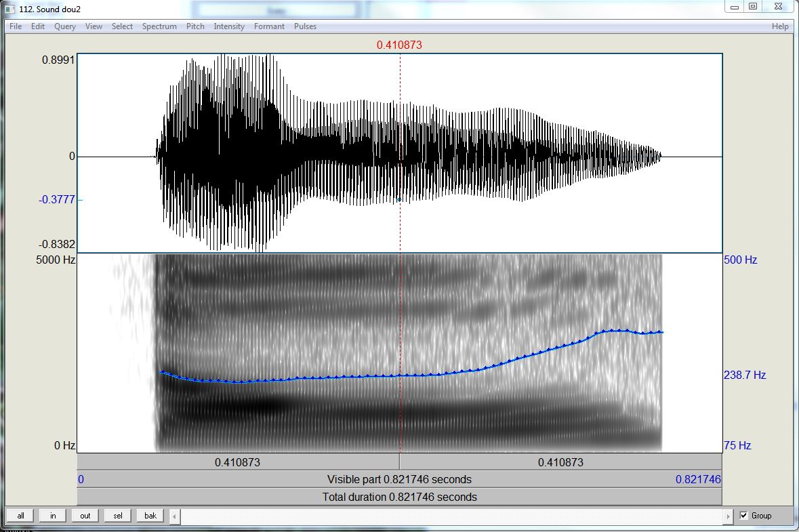Screen dimensions: 799x532
Task: Click inside the waveform panel
Action: click(x=400, y=153)
